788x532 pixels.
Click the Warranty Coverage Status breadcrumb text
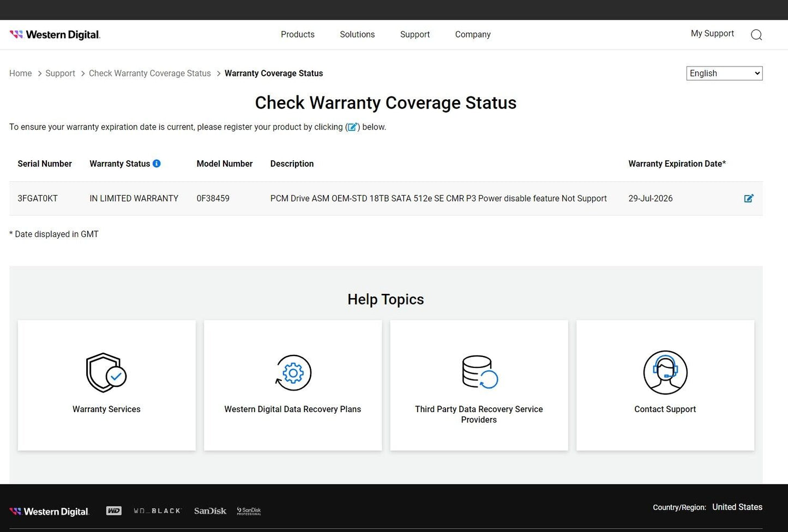(274, 73)
